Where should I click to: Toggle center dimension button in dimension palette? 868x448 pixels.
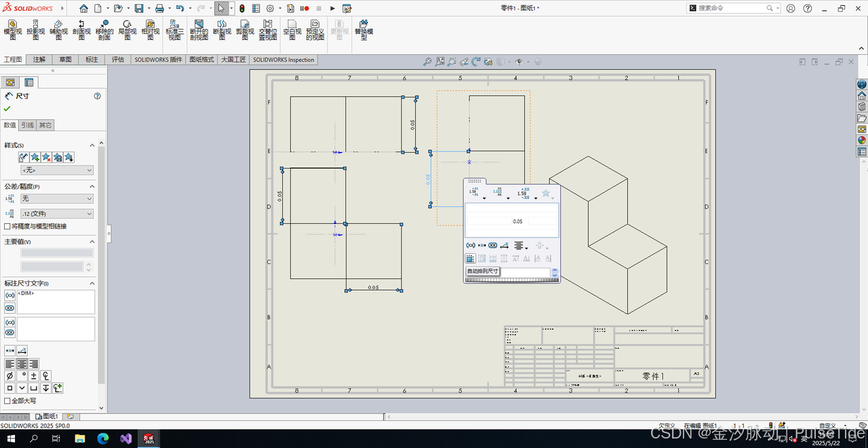point(482,245)
